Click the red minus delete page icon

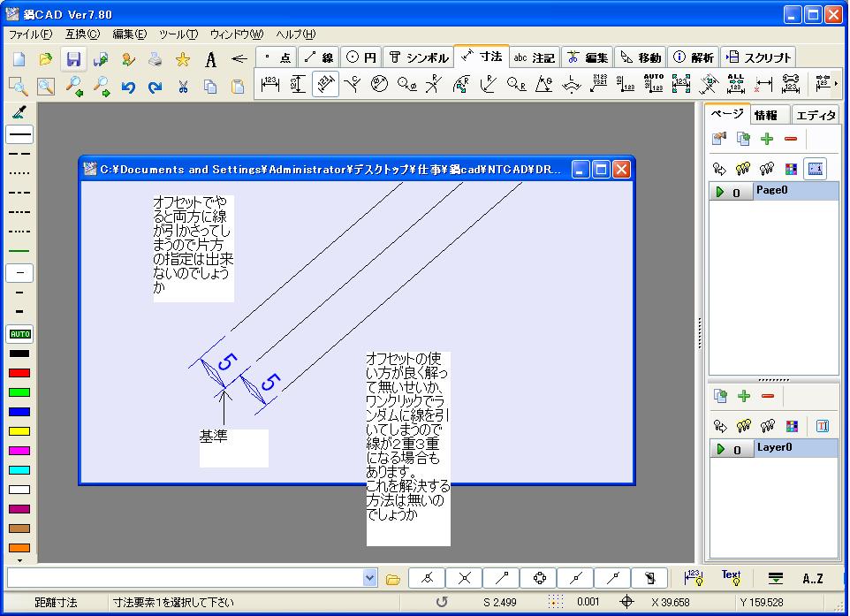pos(791,140)
